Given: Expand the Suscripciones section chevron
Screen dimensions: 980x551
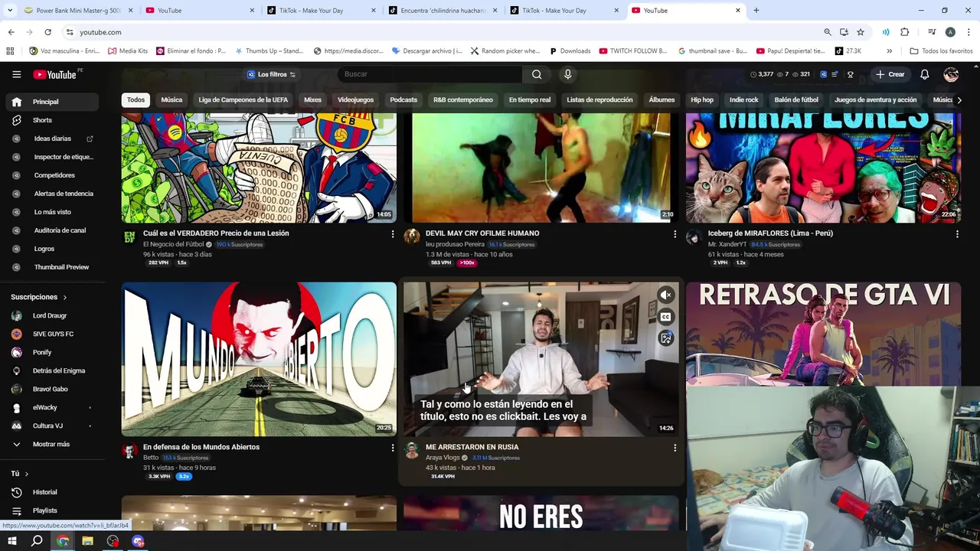Looking at the screenshot, I should [64, 297].
